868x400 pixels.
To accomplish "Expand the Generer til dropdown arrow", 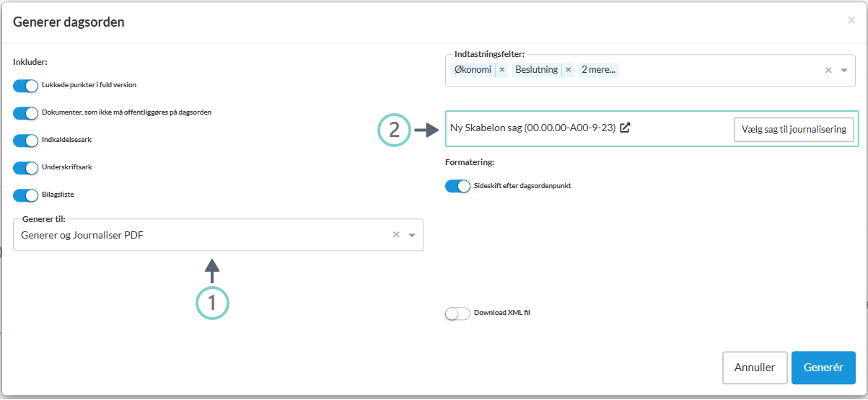I will (412, 235).
